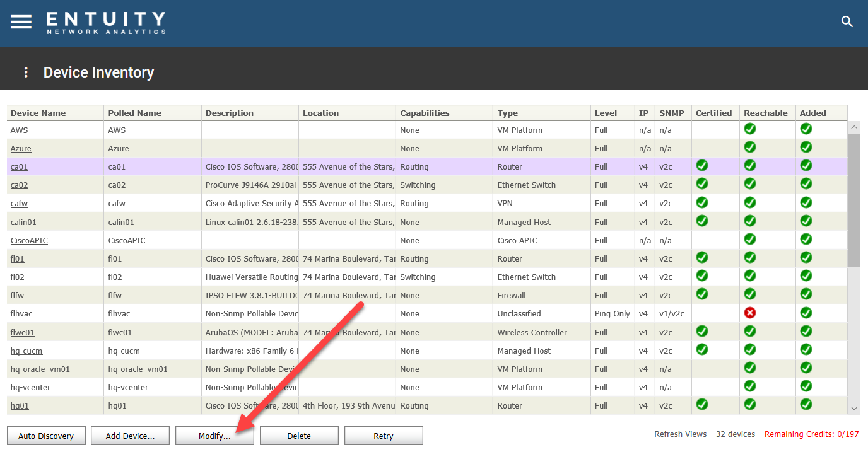Click the vertical scrollbar thumb
The height and width of the screenshot is (452, 868).
click(x=854, y=200)
